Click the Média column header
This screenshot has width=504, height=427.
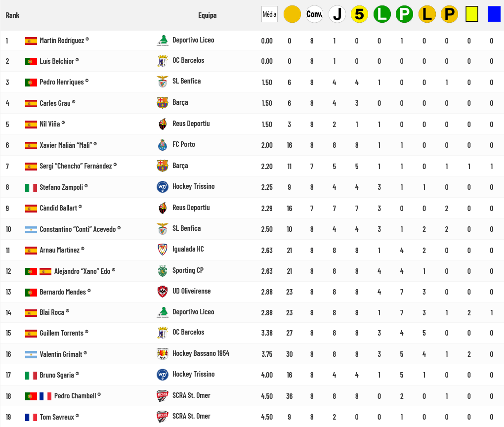(269, 14)
